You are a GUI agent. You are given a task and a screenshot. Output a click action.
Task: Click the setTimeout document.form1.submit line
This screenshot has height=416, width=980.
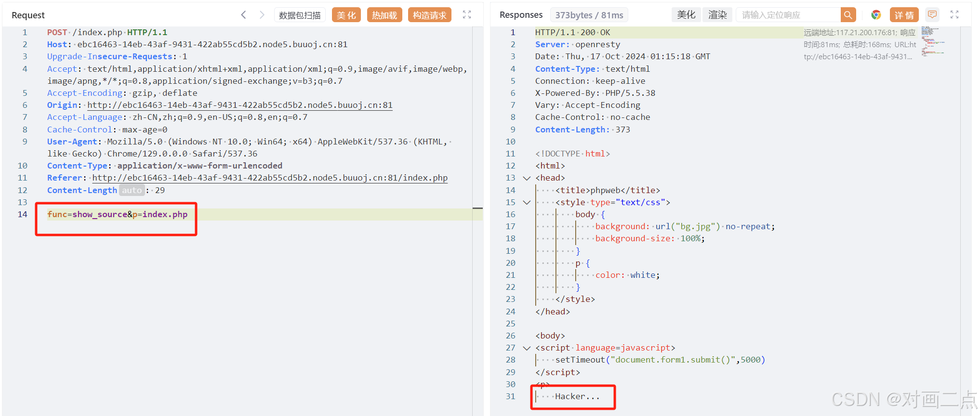(660, 360)
